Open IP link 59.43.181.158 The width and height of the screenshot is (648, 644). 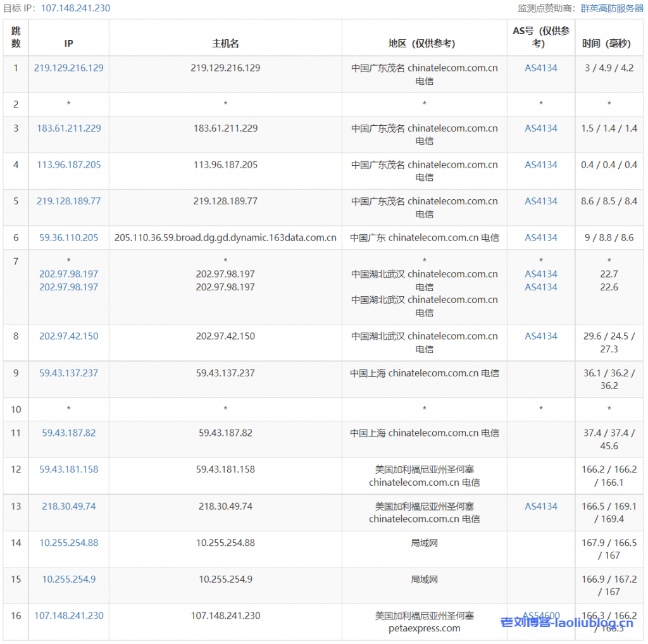(69, 469)
